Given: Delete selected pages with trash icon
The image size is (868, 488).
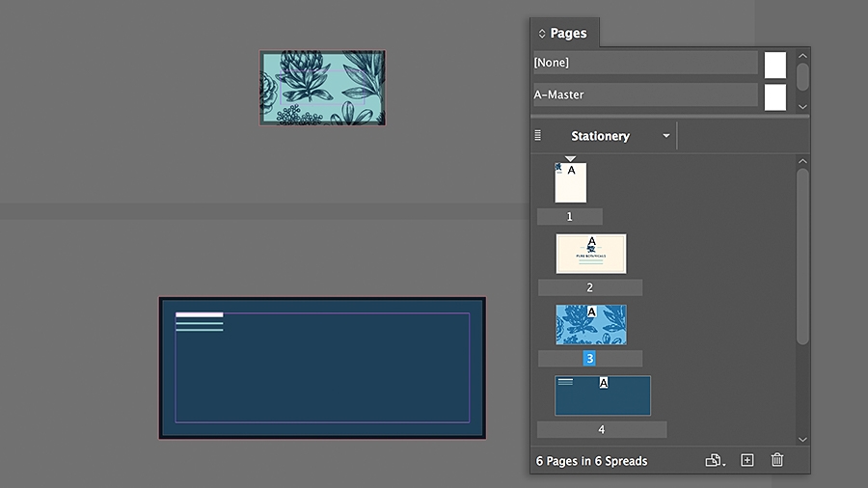Looking at the screenshot, I should pyautogui.click(x=777, y=460).
